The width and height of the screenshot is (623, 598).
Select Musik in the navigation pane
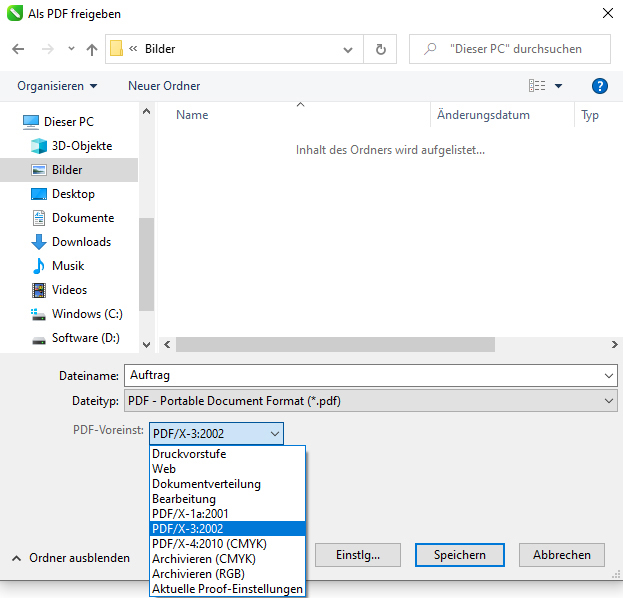[x=67, y=266]
